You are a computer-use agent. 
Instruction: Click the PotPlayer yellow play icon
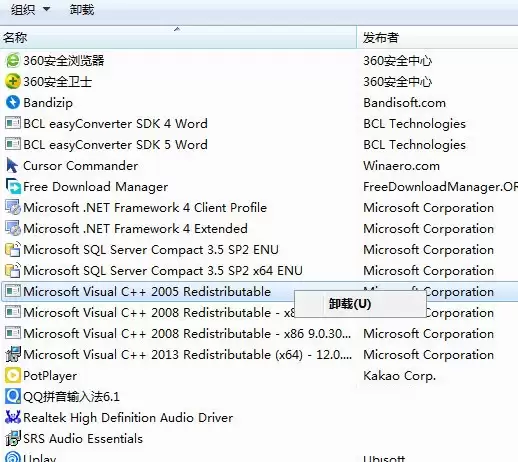(13, 375)
